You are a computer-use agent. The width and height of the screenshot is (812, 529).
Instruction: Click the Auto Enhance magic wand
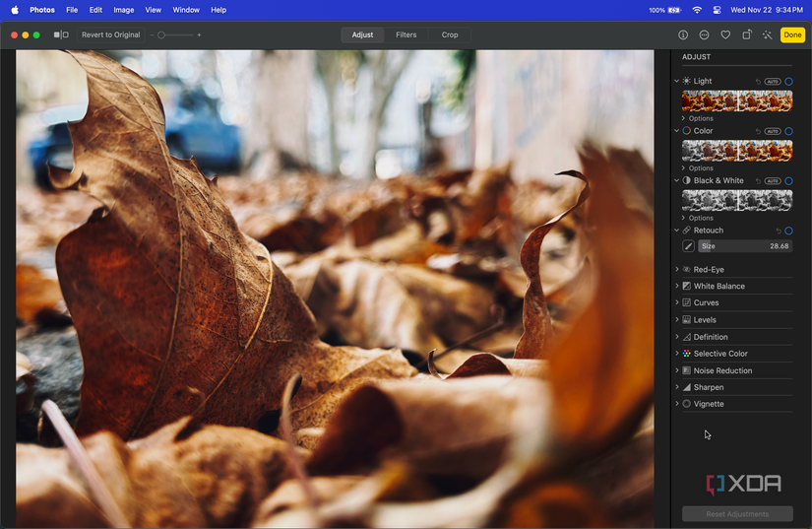point(767,34)
